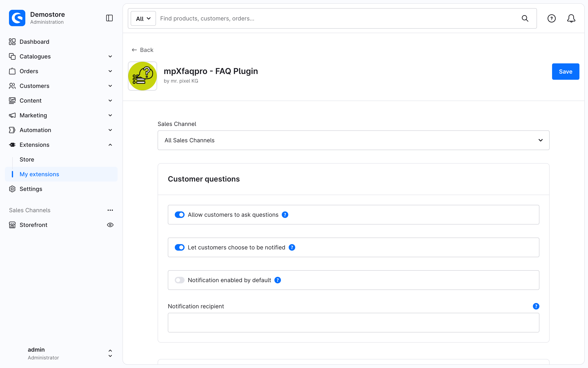The width and height of the screenshot is (588, 368).
Task: Select My extensions in sidebar
Action: 61,174
